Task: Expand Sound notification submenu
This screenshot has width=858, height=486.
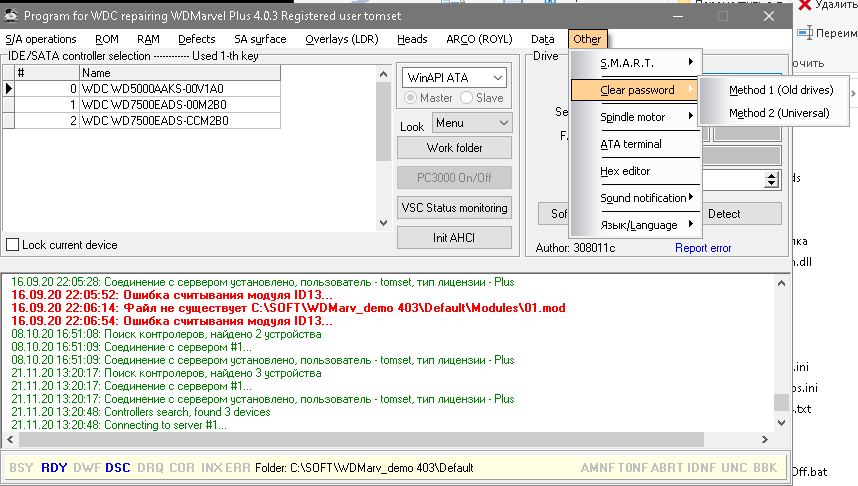Action: [x=635, y=198]
